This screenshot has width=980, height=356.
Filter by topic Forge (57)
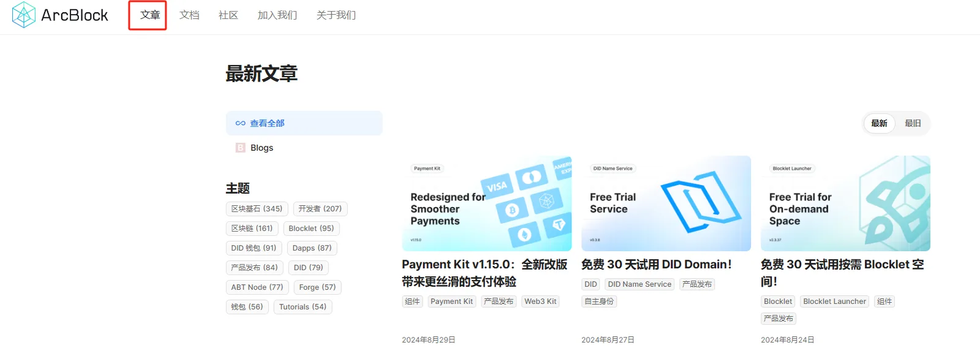click(318, 287)
